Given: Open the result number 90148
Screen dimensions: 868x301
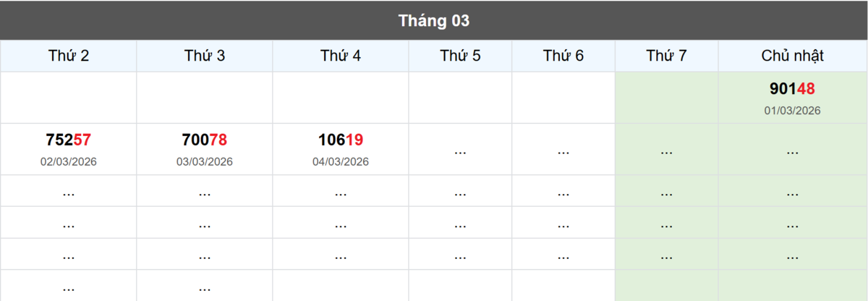Looking at the screenshot, I should tap(792, 89).
